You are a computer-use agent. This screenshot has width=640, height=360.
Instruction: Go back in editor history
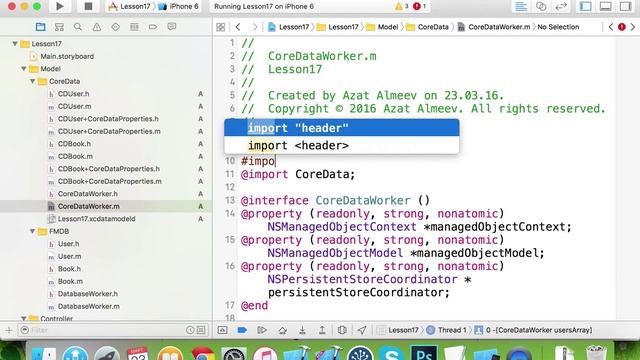coord(238,27)
